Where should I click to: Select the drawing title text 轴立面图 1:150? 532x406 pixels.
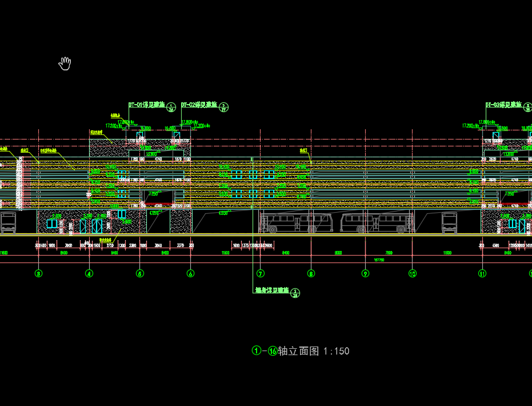(314, 351)
